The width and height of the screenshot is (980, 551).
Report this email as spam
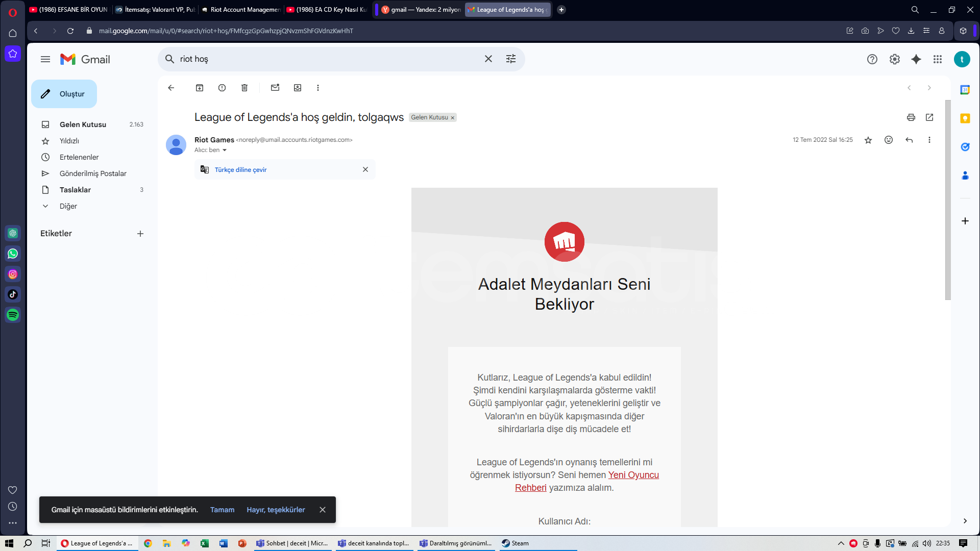[222, 88]
